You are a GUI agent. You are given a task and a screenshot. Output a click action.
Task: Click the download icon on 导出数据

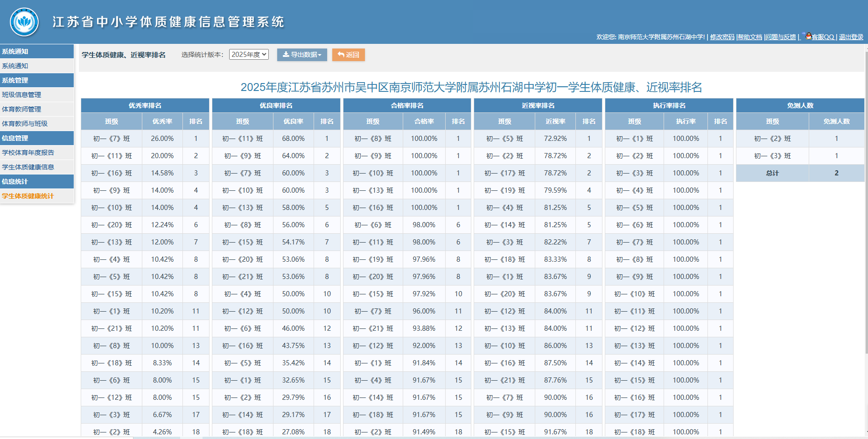(286, 55)
